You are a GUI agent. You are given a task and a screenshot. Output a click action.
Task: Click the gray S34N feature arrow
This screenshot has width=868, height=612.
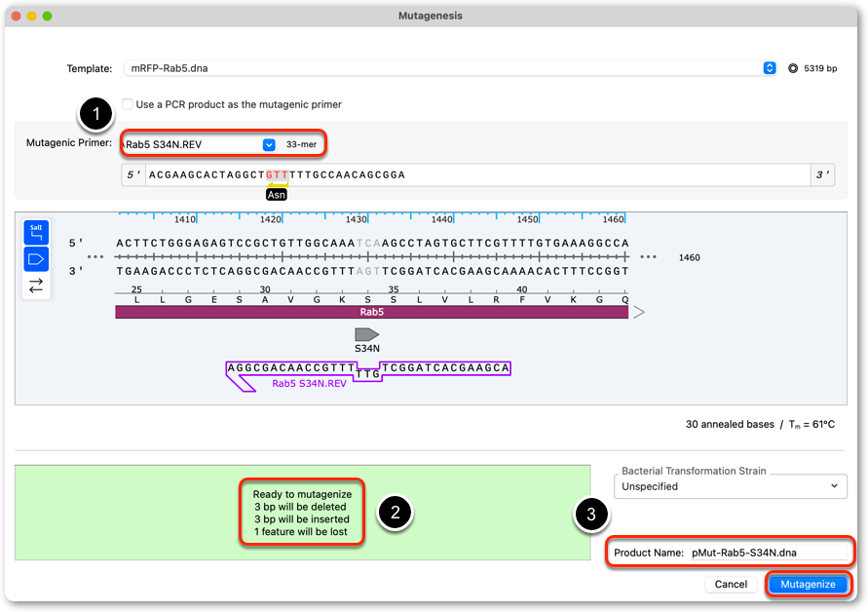[x=366, y=334]
